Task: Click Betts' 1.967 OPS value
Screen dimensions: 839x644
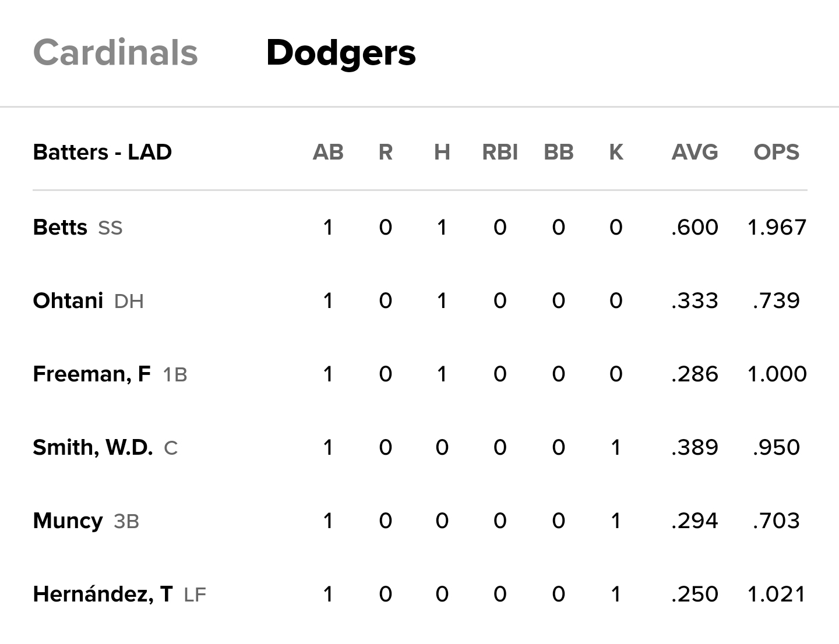Action: pos(777,227)
